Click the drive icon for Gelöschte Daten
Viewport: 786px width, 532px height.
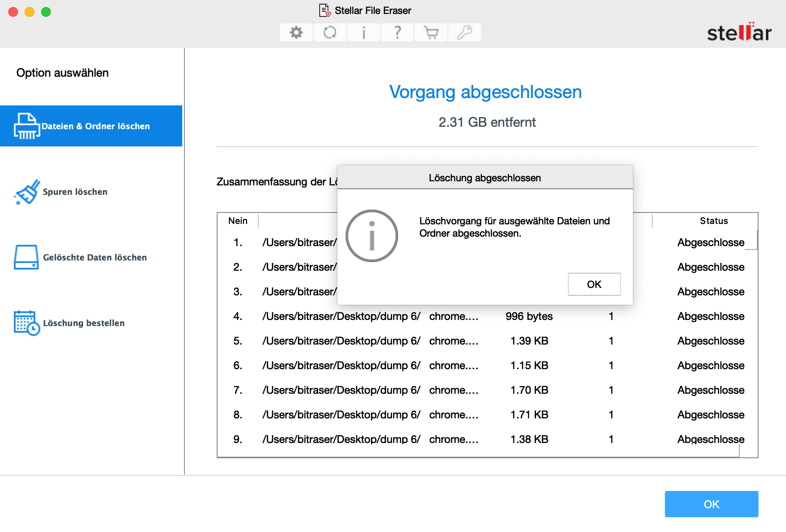(26, 257)
